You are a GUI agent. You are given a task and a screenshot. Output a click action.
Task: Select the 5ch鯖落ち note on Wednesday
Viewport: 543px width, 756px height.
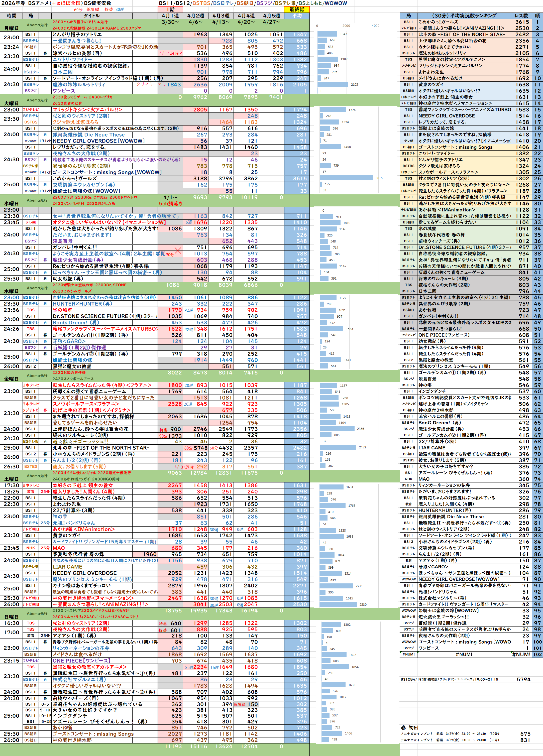tap(170, 203)
